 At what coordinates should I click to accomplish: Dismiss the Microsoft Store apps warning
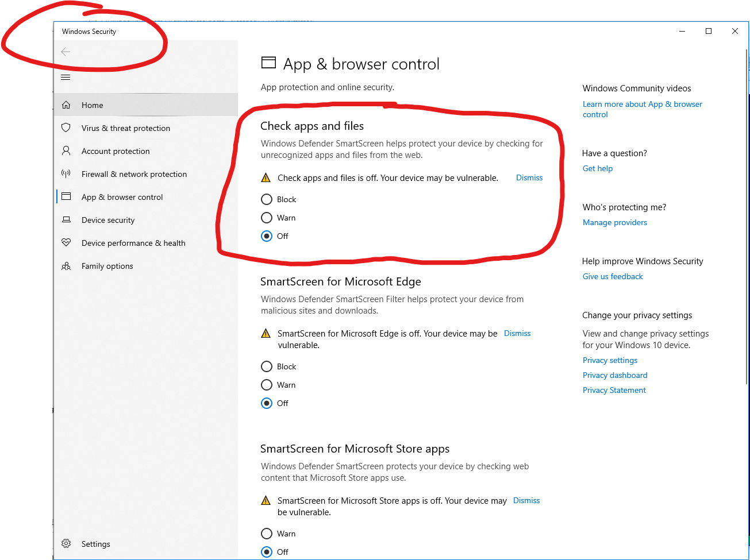[526, 500]
